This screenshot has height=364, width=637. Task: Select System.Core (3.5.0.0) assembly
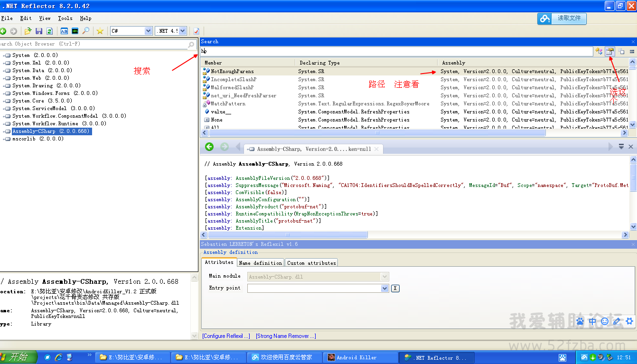point(42,101)
